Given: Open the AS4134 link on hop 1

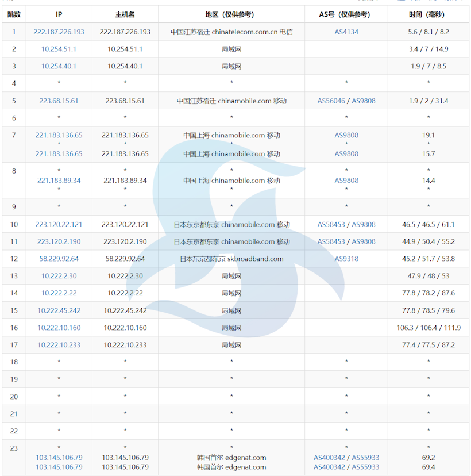Looking at the screenshot, I should tap(346, 32).
